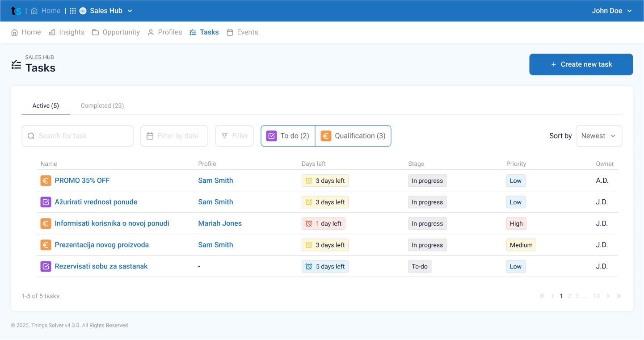Select current page 1
This screenshot has width=644, height=340.
561,296
